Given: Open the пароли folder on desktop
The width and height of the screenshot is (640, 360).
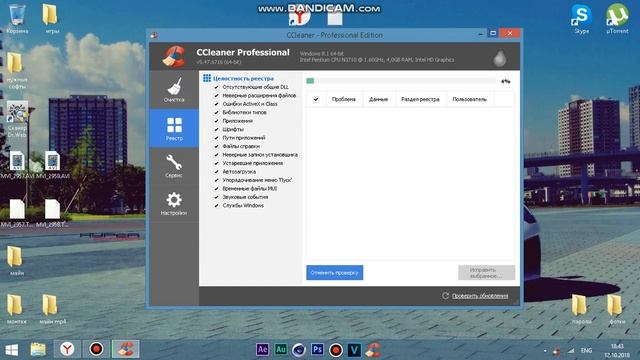Looking at the screenshot, I should coord(580,309).
